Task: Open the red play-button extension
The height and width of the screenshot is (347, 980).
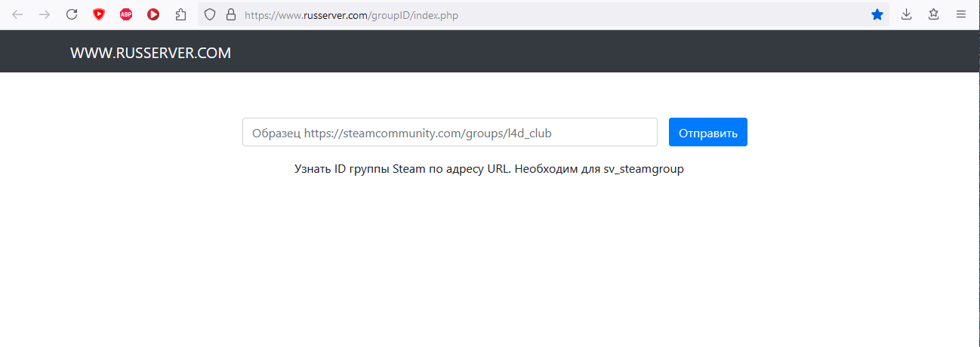Action: (153, 14)
